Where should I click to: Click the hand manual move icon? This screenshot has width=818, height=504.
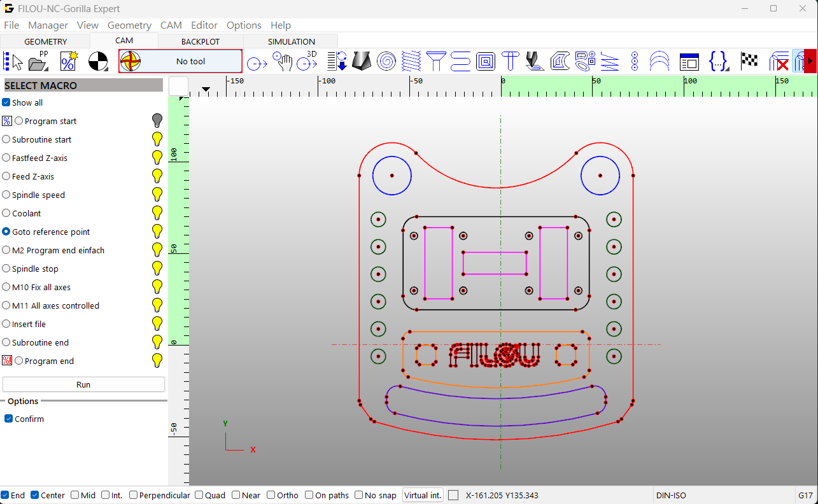[283, 61]
